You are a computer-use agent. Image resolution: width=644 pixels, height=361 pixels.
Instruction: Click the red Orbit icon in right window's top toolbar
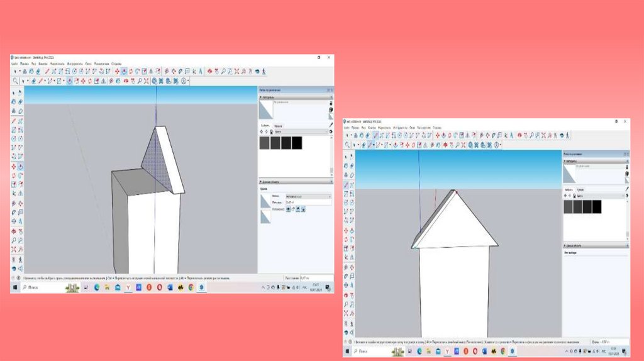click(519, 135)
